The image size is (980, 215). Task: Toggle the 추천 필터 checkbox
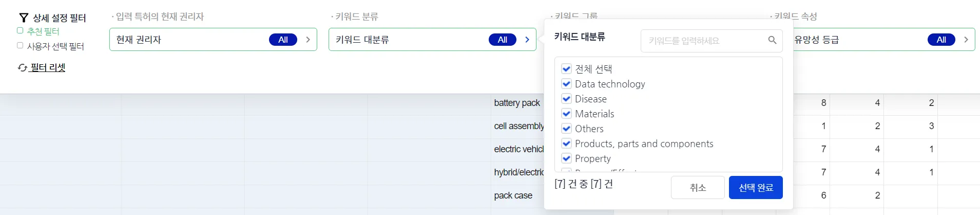pos(20,31)
